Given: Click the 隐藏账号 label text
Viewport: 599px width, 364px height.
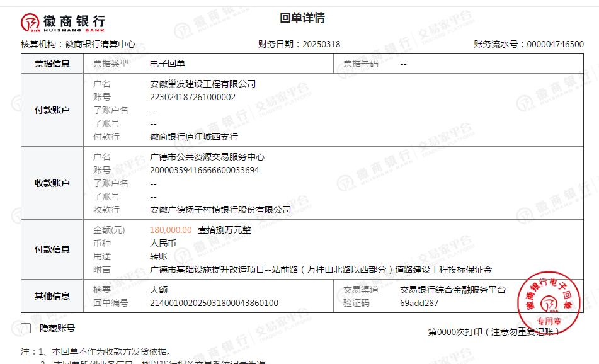Looking at the screenshot, I should click(57, 328).
